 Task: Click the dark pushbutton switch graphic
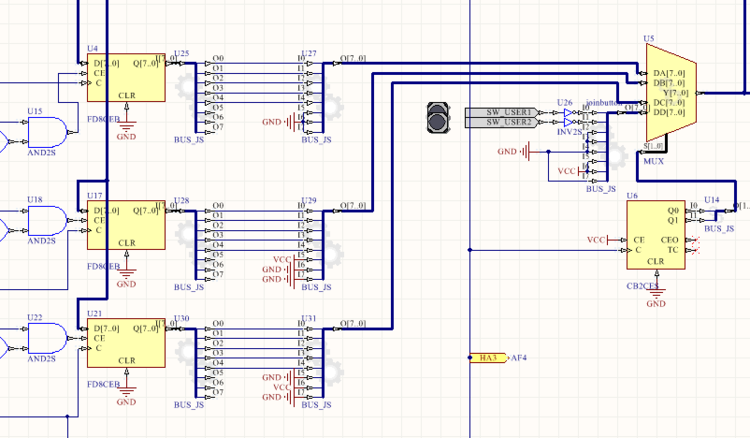pyautogui.click(x=439, y=117)
